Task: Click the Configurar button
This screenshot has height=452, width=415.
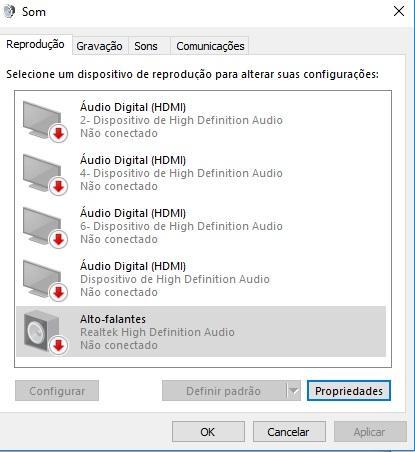Action: [57, 391]
